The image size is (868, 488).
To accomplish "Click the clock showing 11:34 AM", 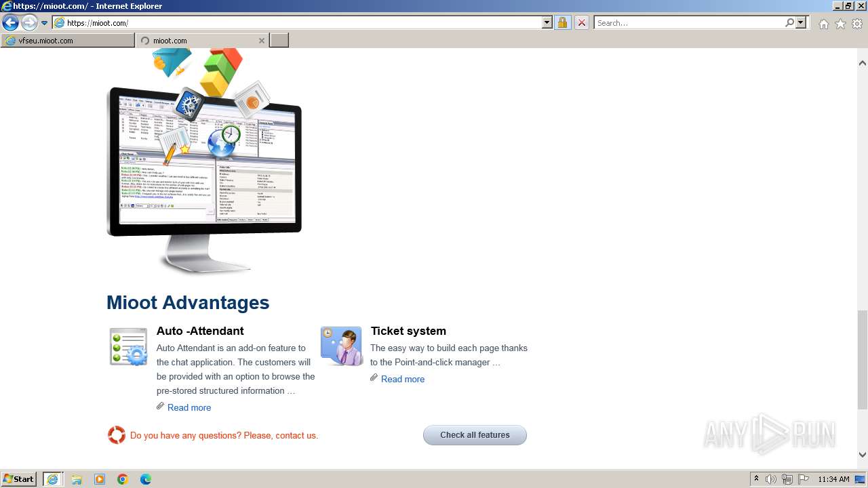I will click(x=833, y=479).
